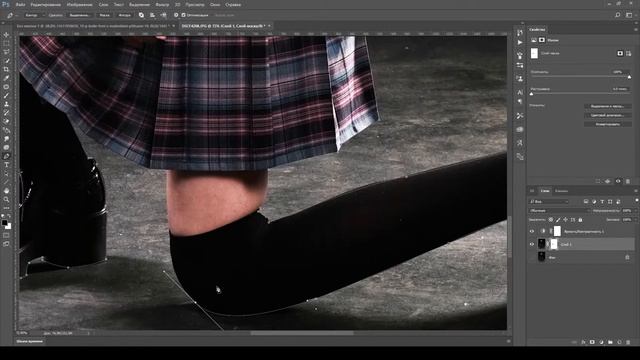Show the Фон layer visibility
The image size is (640, 360).
point(532,257)
